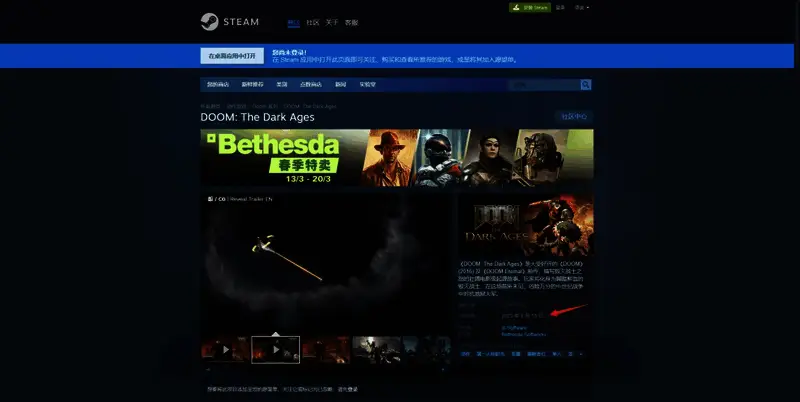Open the fourth screenshot thumbnail

pyautogui.click(x=375, y=349)
